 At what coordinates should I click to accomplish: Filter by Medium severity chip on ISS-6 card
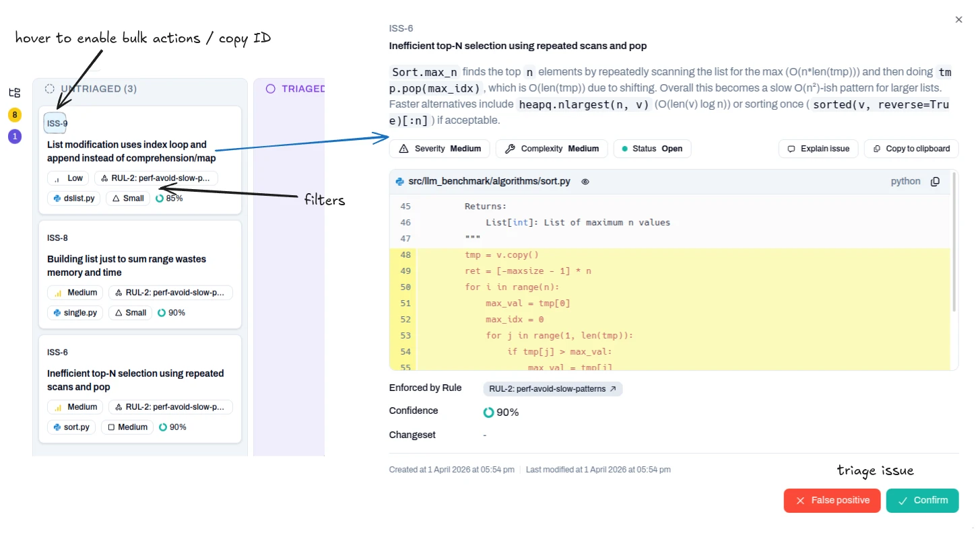point(75,407)
